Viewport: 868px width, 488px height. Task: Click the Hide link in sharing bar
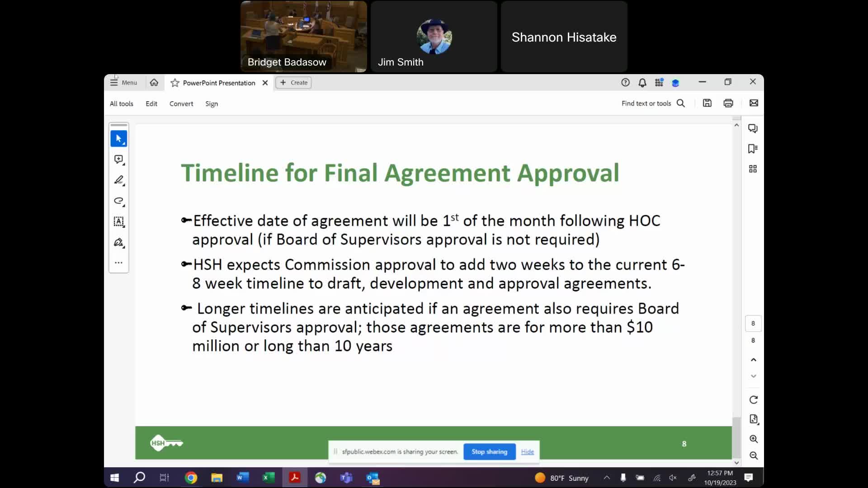coord(527,452)
